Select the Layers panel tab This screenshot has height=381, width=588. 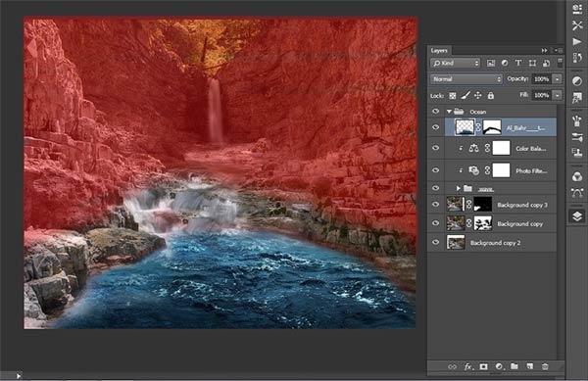click(439, 50)
